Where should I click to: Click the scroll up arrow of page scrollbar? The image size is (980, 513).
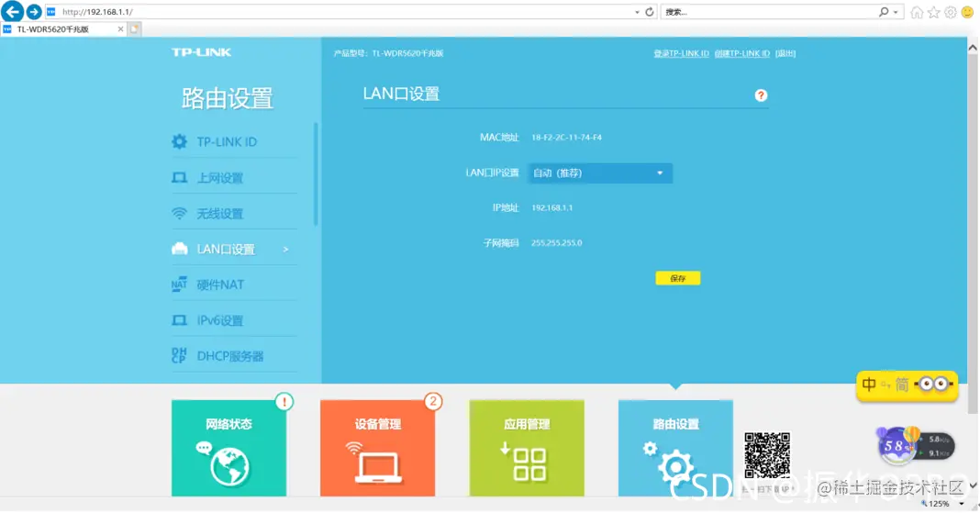[x=973, y=48]
